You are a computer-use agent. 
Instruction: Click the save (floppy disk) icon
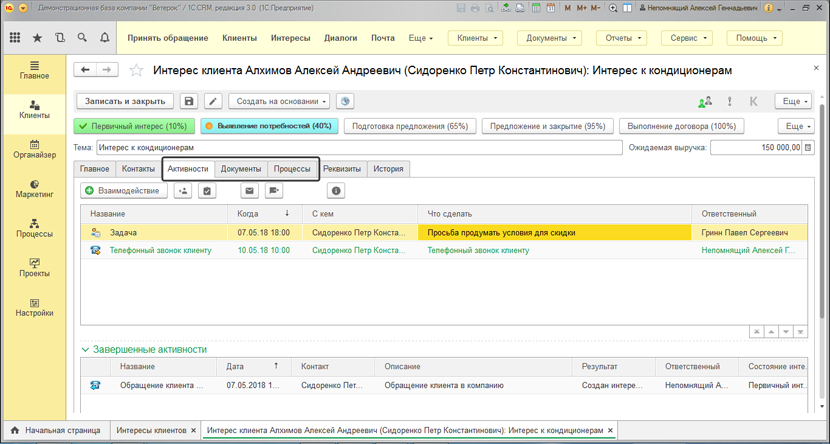189,101
